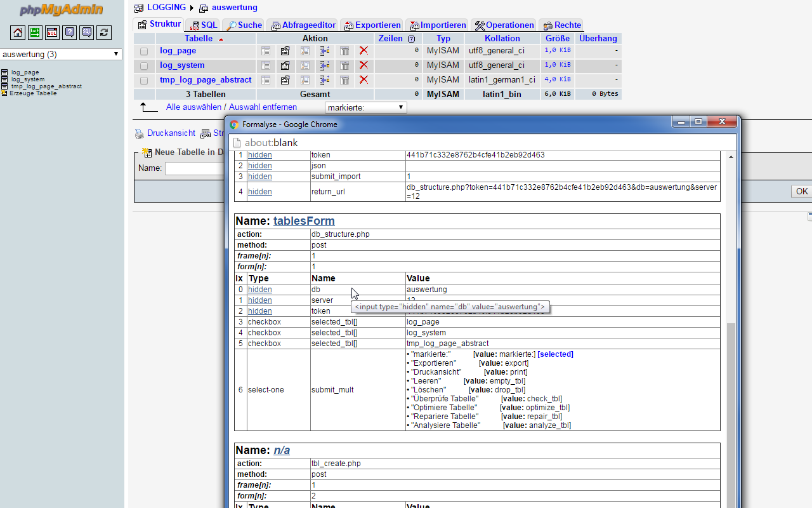Click the hidden link for return_url row
The height and width of the screenshot is (508, 812).
tap(259, 192)
